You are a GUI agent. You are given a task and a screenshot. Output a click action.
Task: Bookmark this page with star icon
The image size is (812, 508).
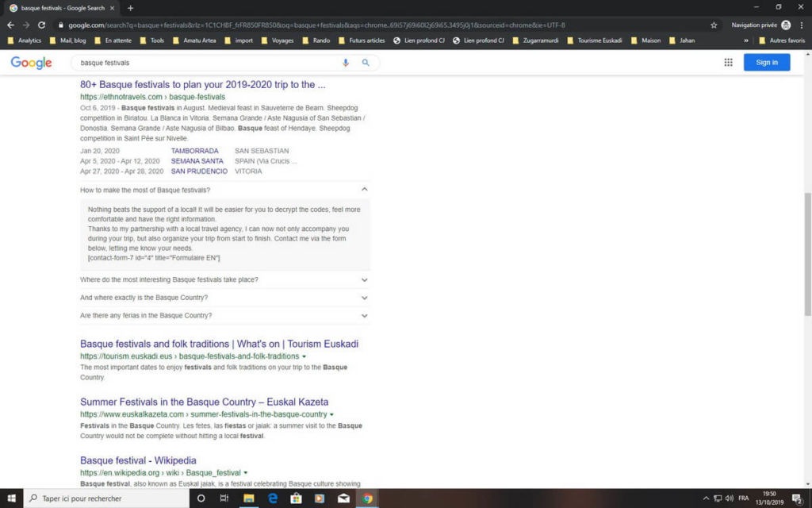coord(714,25)
